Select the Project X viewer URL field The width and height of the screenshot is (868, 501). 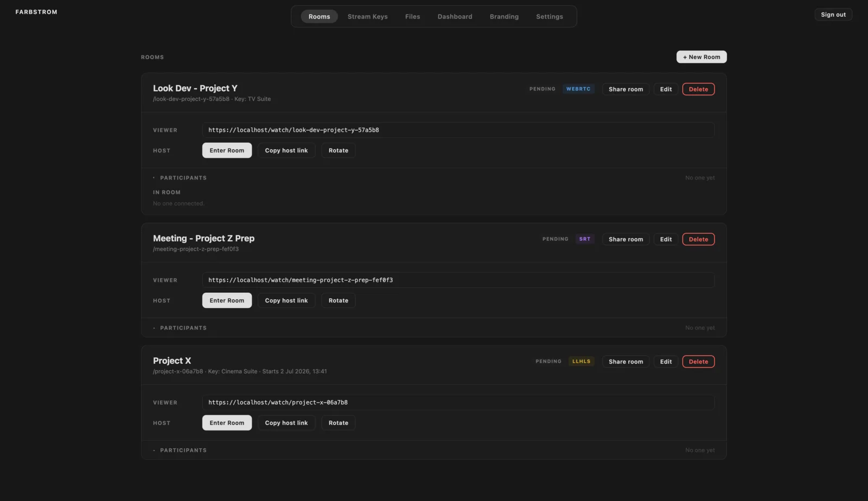pyautogui.click(x=458, y=402)
